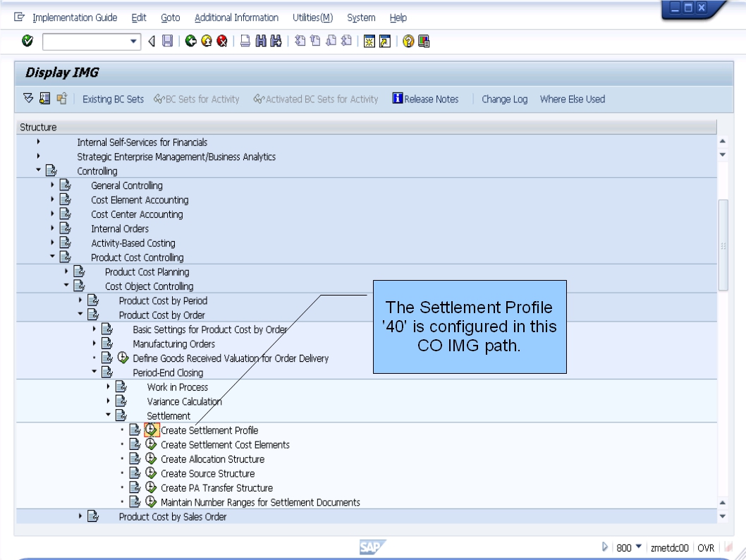Open documentation icon for Create Settlement Cost Elements
The height and width of the screenshot is (560, 746).
click(x=135, y=444)
